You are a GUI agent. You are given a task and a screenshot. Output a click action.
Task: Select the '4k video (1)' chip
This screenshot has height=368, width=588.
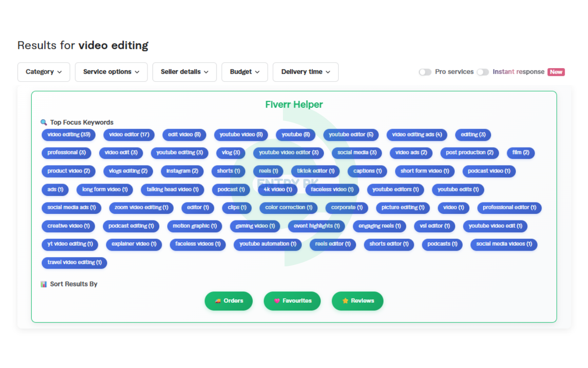(278, 190)
